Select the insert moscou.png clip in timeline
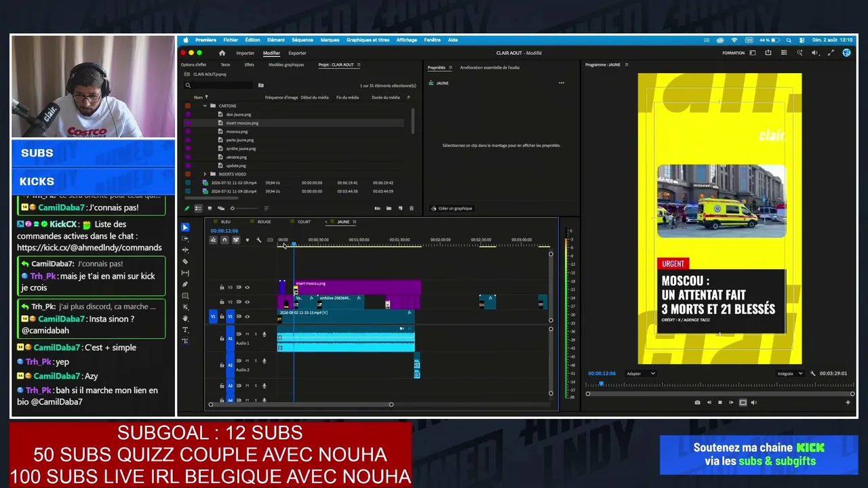 click(358, 287)
